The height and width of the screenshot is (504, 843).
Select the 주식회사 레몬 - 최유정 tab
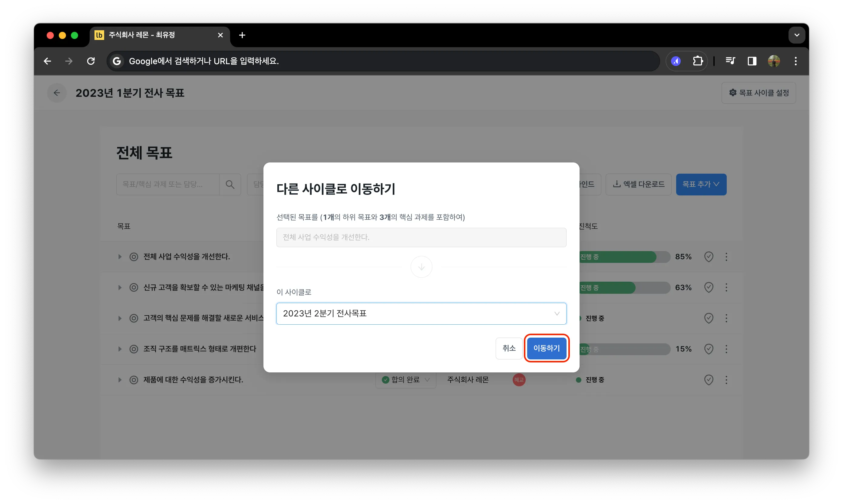(160, 35)
